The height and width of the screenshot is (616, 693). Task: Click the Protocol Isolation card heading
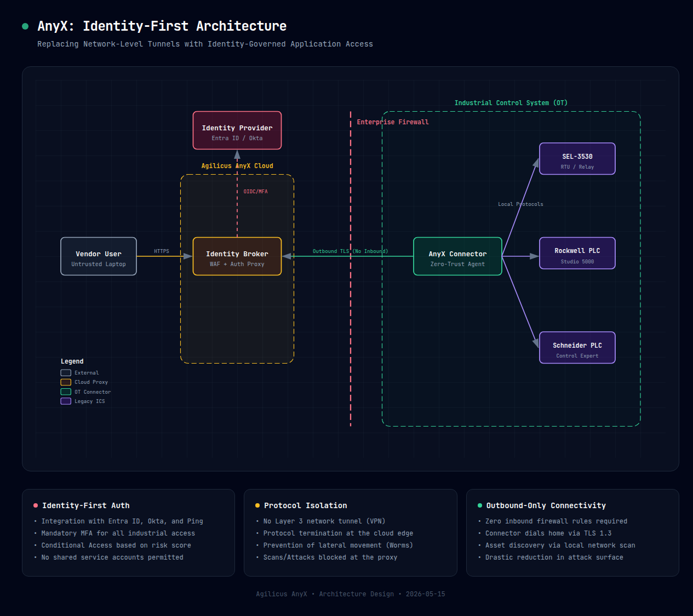(306, 505)
